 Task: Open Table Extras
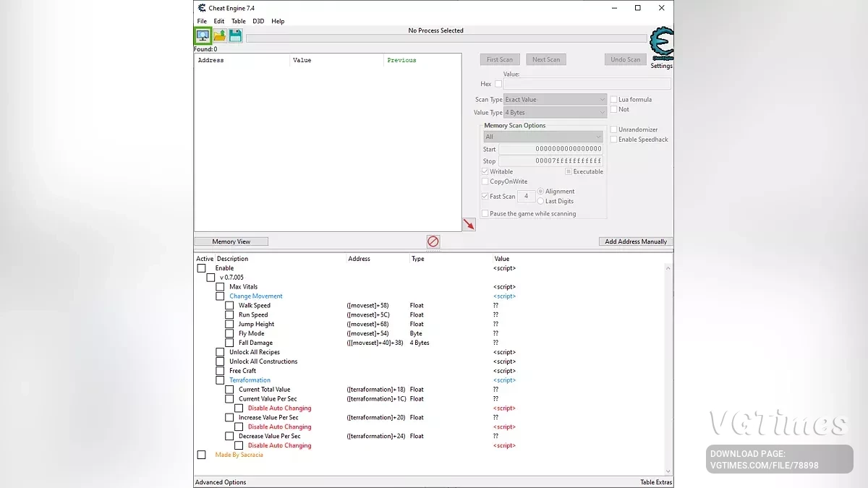click(x=656, y=482)
